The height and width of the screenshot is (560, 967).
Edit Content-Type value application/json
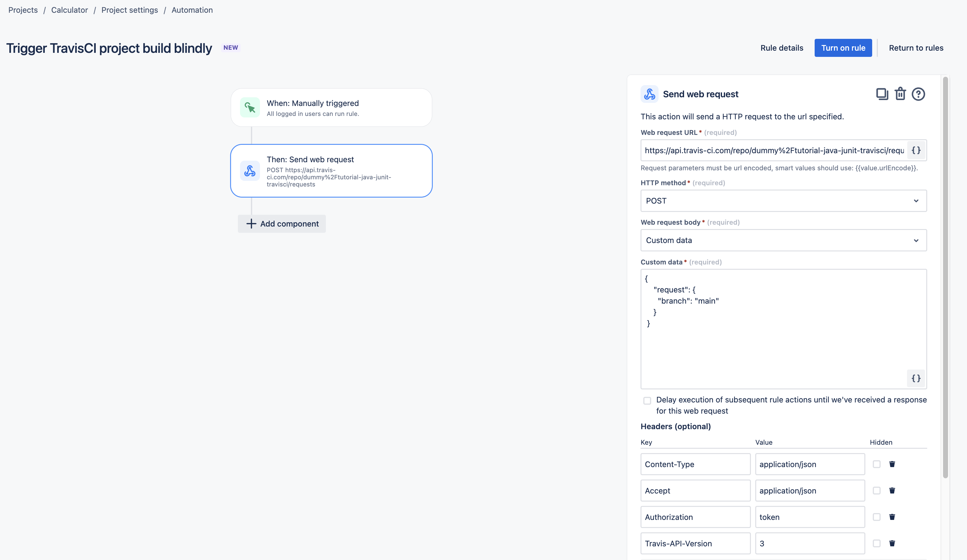pos(810,464)
